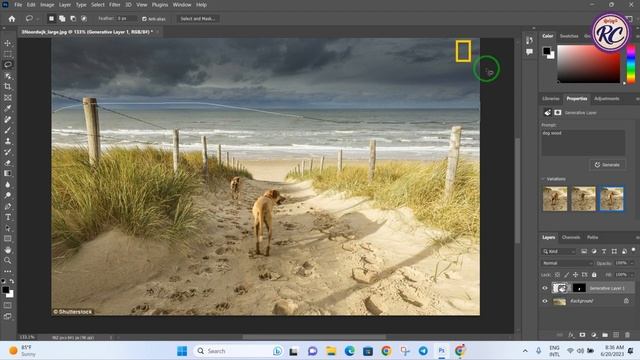Click the Generate button
This screenshot has width=640, height=360.
pyautogui.click(x=607, y=165)
